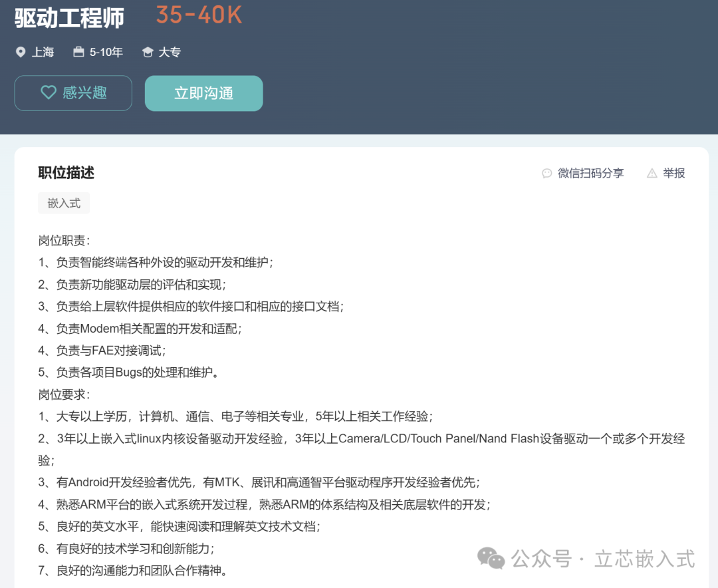Image resolution: width=718 pixels, height=588 pixels.
Task: Click the 大专 education text
Action: 170,53
